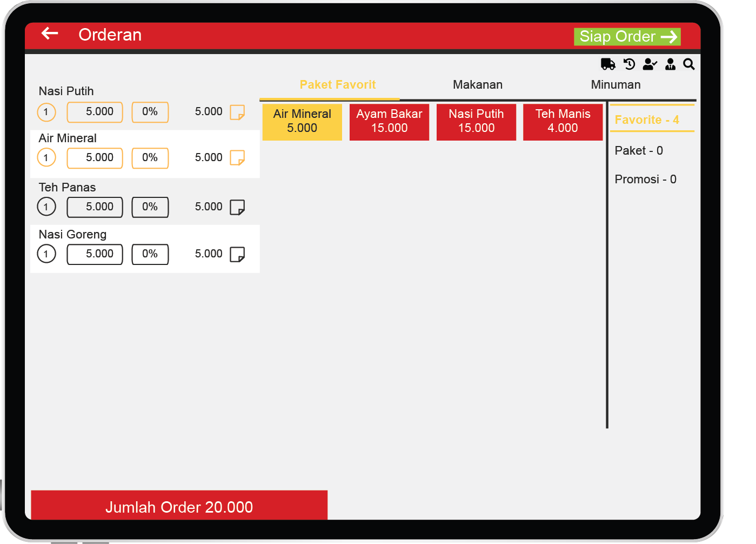Image resolution: width=756 pixels, height=544 pixels.
Task: Switch to the Makanan tab
Action: [477, 85]
